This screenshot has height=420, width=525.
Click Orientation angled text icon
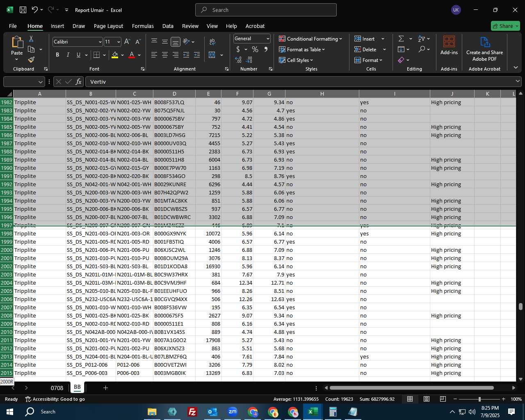[x=187, y=41]
